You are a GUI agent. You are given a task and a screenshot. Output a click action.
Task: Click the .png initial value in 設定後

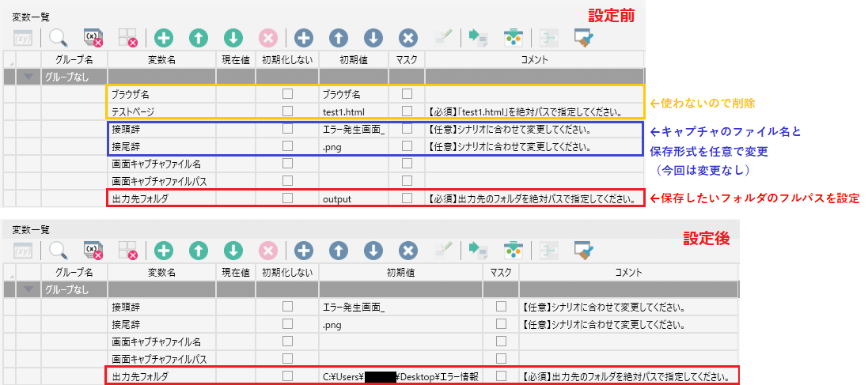click(401, 324)
